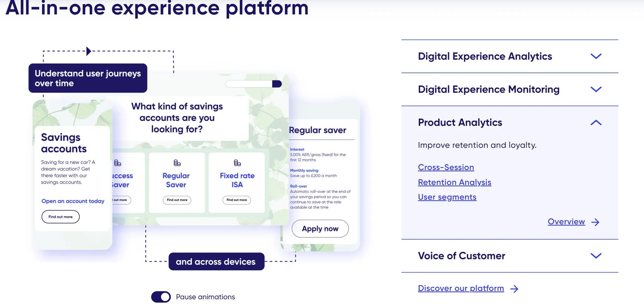Click Apply now on the Regular saver card
644x308 pixels.
coord(320,229)
